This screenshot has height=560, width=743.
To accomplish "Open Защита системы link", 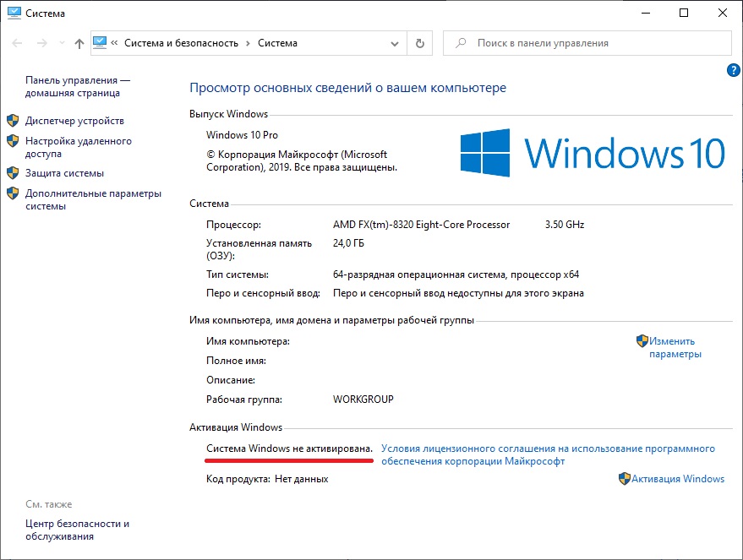I will [x=64, y=173].
